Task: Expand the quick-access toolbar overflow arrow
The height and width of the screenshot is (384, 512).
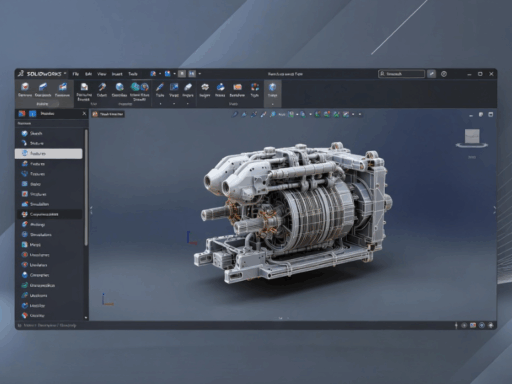Action: tap(200, 74)
